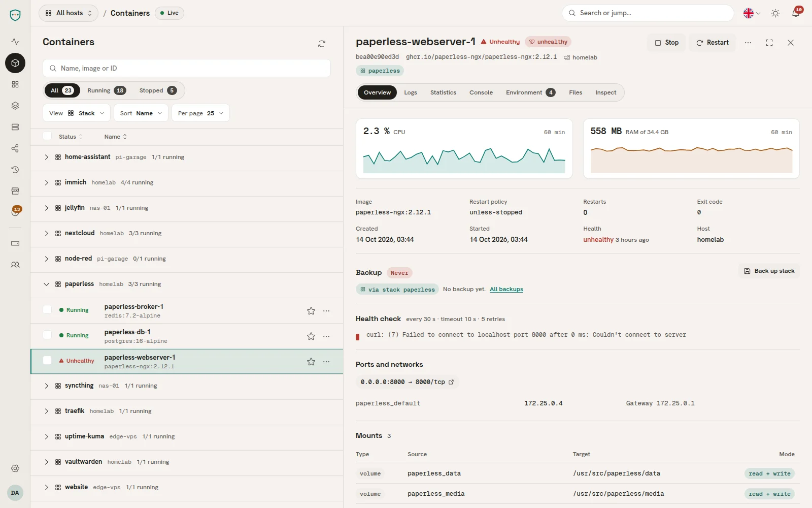
Task: Switch theme using the sun icon
Action: click(x=775, y=13)
